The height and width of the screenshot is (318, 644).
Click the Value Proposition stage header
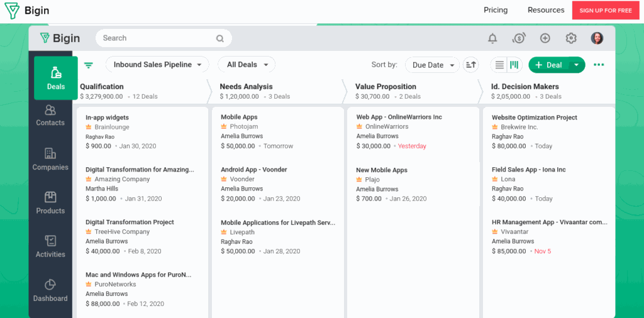[386, 87]
